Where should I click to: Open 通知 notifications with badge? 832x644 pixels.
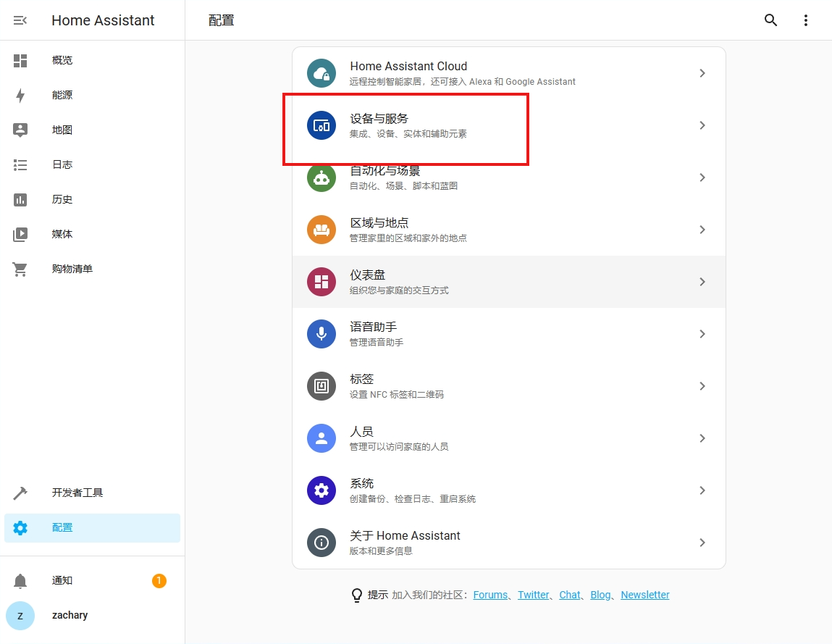tap(62, 580)
